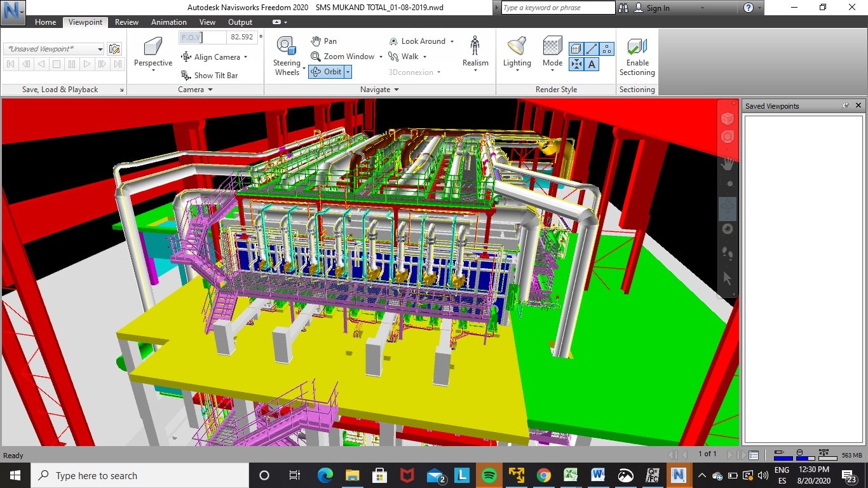
Task: Open the Orbit dropdown arrow
Action: click(x=348, y=72)
